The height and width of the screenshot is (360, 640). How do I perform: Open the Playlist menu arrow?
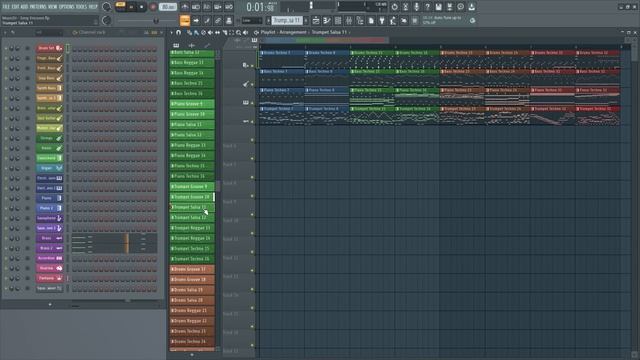point(171,33)
